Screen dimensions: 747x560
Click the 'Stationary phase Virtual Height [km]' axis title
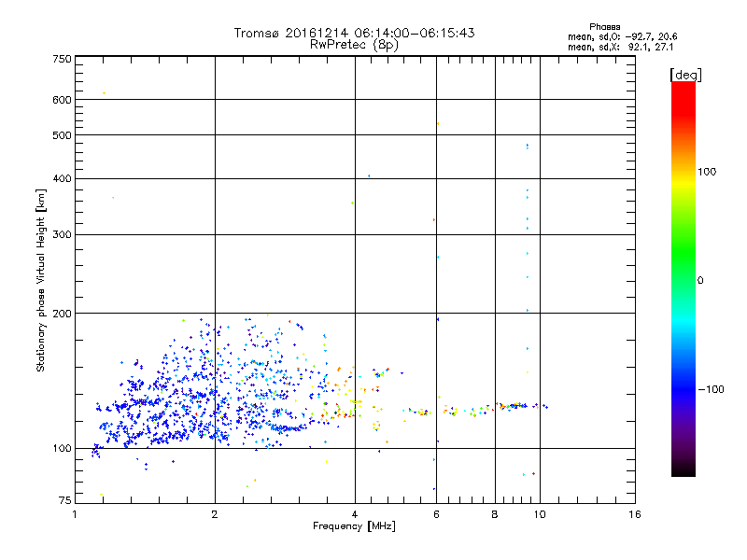point(41,281)
